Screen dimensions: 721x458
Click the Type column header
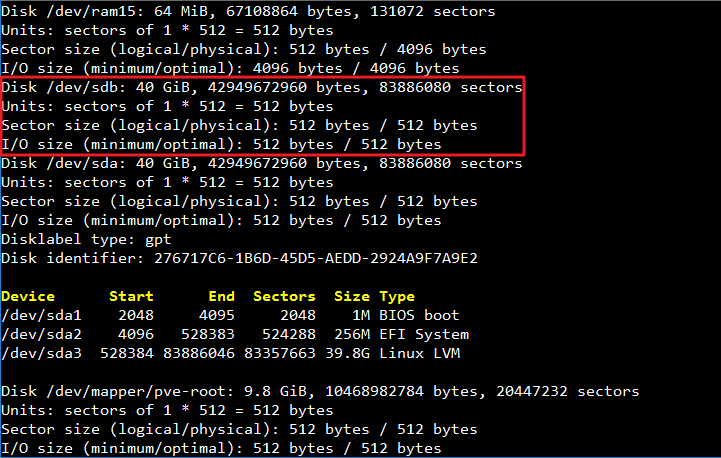coord(397,297)
